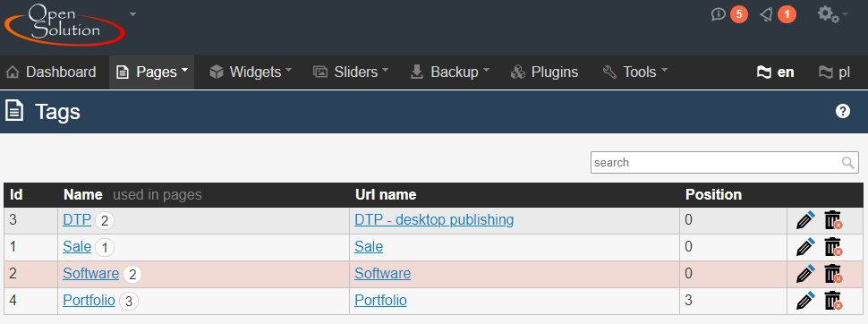868x324 pixels.
Task: Sort by the Position column header
Action: coord(713,195)
